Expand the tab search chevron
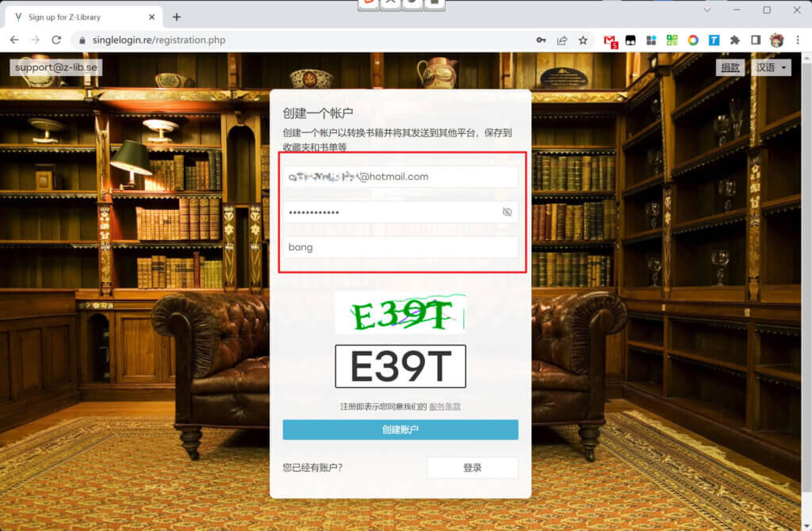 [707, 10]
